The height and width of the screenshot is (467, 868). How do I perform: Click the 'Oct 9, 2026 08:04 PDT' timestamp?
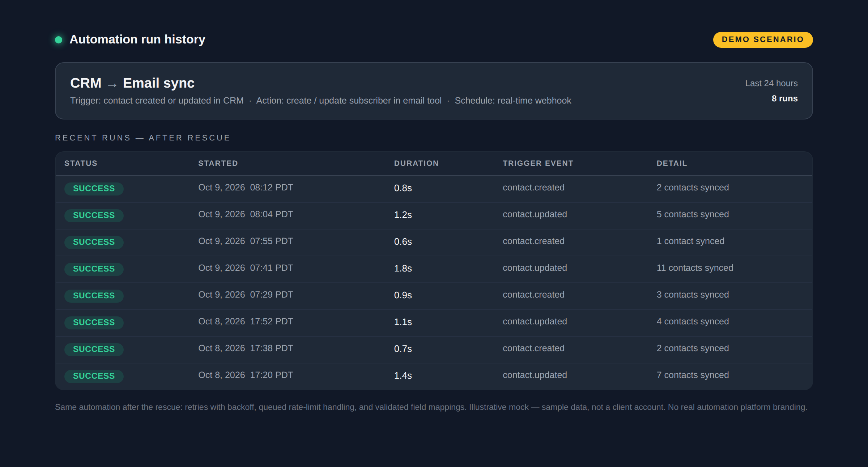click(x=246, y=214)
